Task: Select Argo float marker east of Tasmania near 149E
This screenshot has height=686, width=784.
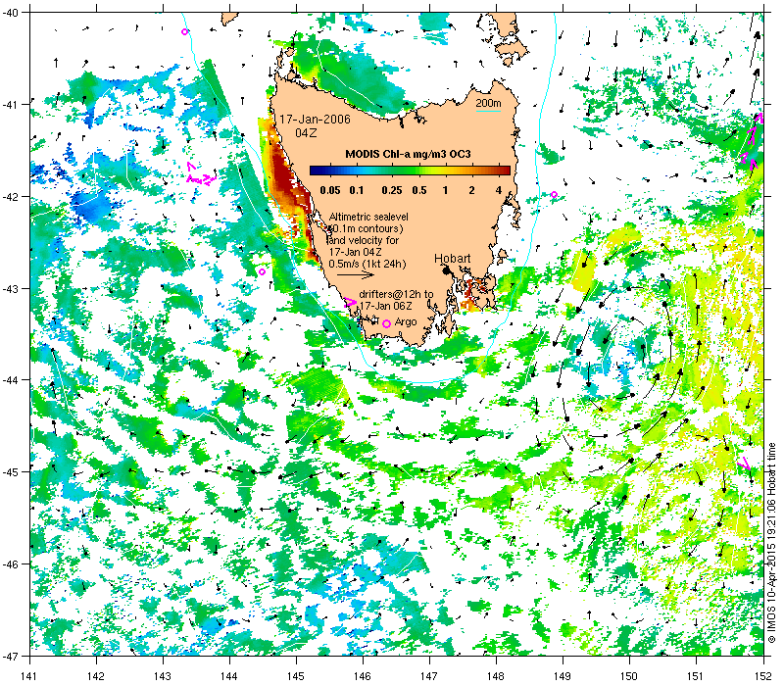Action: point(554,194)
